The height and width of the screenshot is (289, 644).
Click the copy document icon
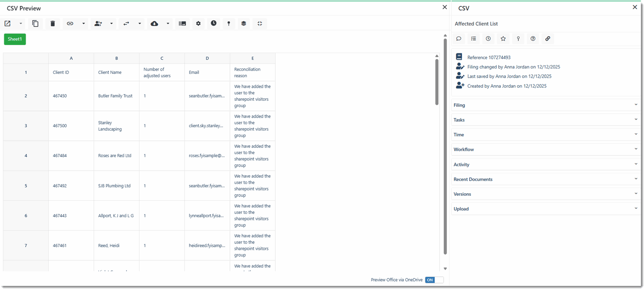point(35,24)
